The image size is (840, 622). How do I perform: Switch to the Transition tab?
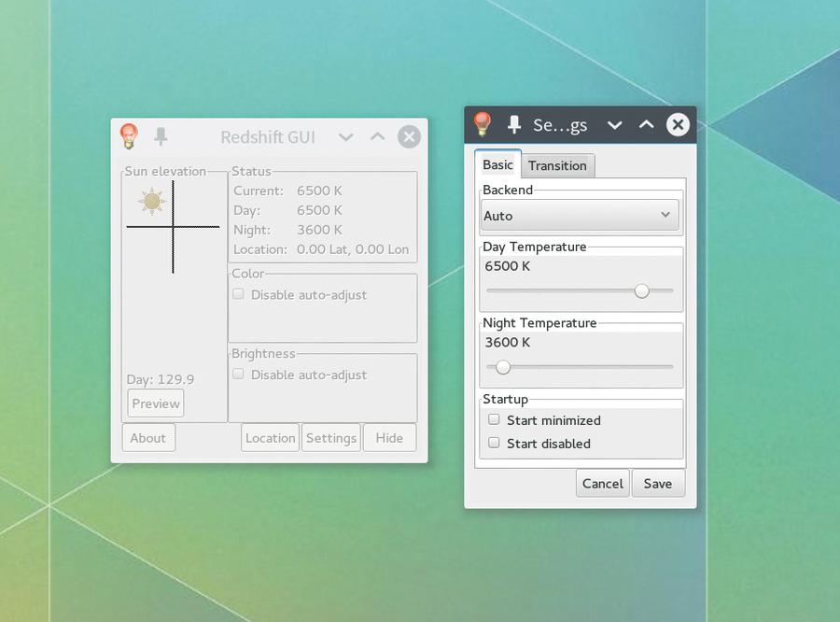coord(557,165)
